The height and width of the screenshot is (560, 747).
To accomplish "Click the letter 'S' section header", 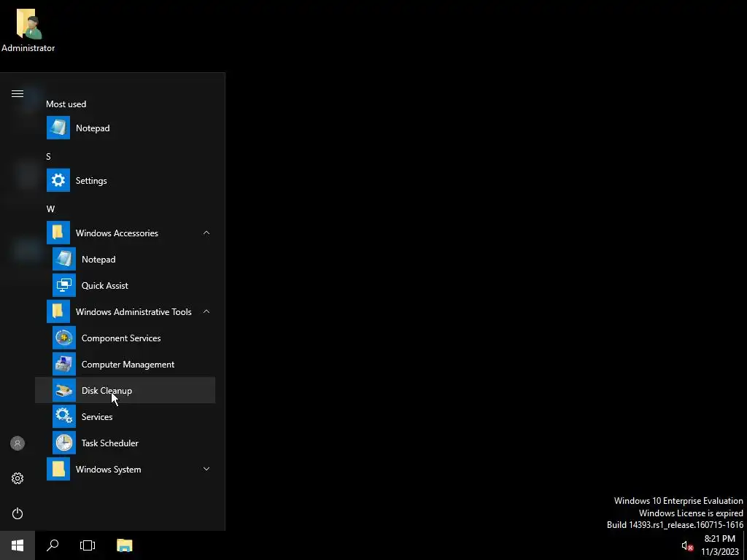I will point(48,156).
